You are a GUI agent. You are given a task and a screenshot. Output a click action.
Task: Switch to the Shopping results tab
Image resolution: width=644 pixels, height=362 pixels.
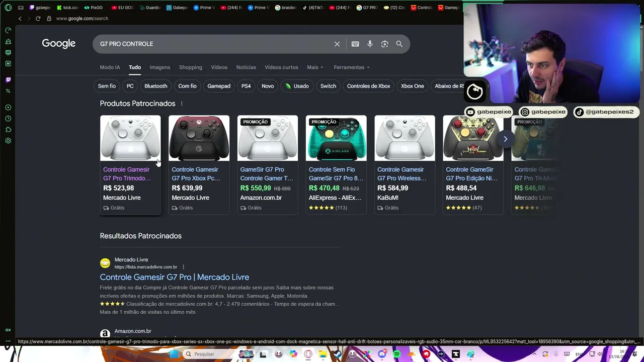point(191,67)
